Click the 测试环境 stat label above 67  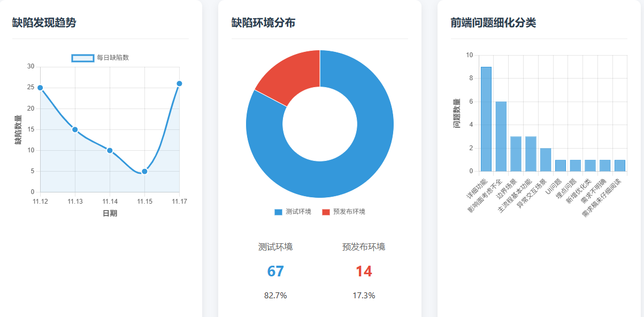(275, 247)
